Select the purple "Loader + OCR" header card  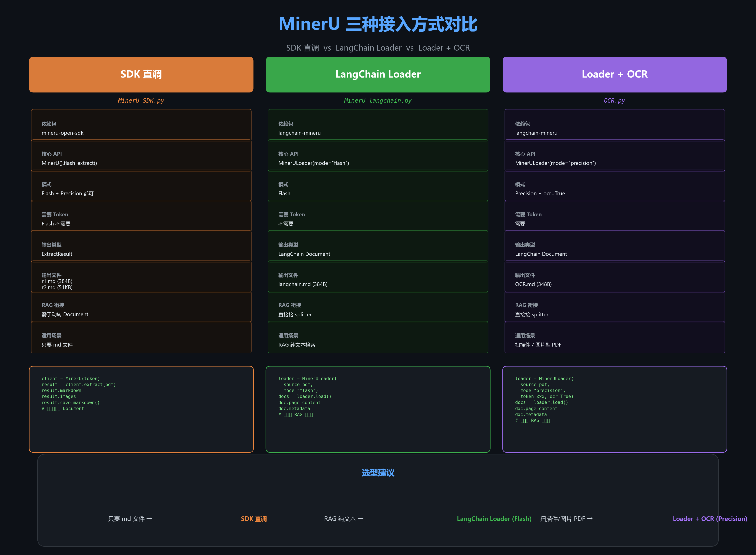point(614,75)
